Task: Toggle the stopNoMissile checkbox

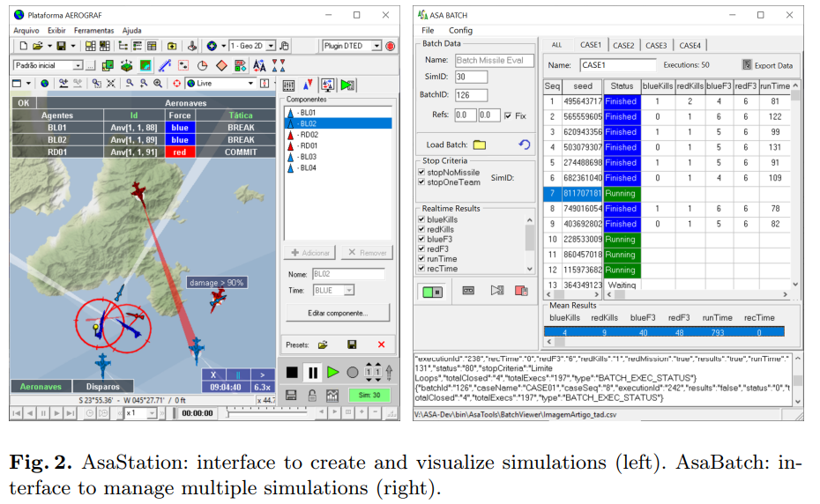Action: coord(421,172)
